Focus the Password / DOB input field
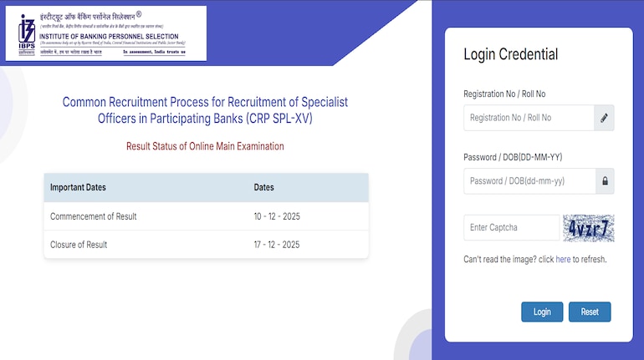The height and width of the screenshot is (360, 644). pos(529,181)
